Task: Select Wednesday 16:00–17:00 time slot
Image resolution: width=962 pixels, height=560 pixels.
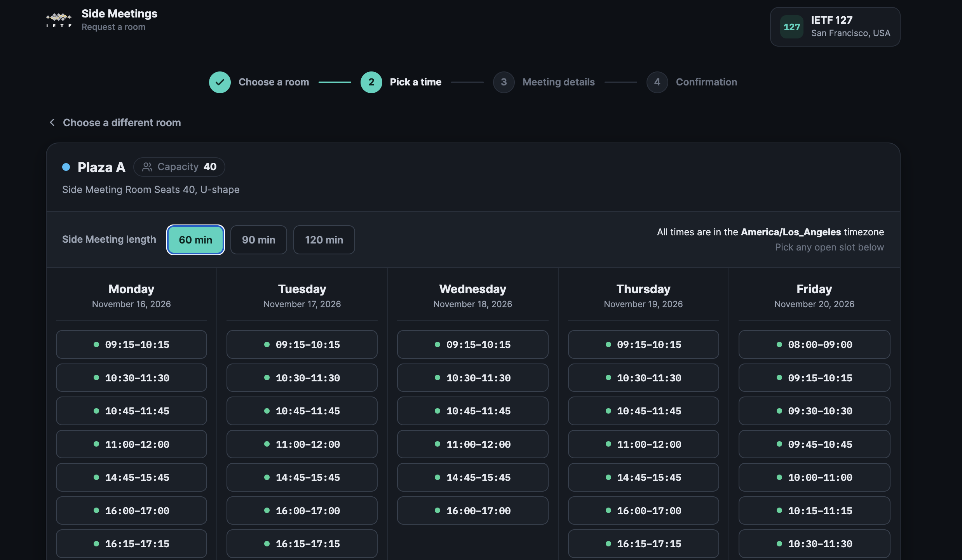Action: 473,511
